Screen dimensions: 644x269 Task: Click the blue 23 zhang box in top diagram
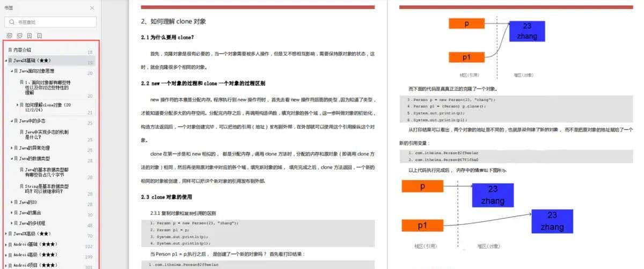[x=527, y=32]
